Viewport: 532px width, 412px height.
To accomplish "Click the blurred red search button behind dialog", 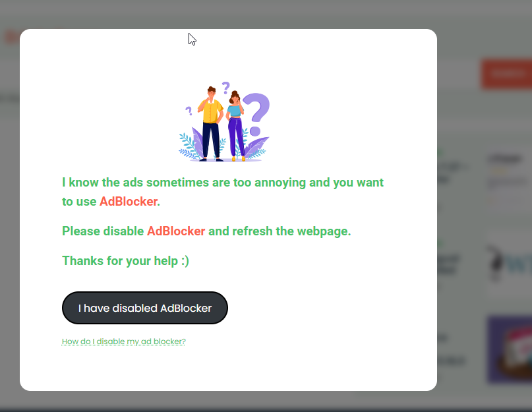I will pos(506,74).
